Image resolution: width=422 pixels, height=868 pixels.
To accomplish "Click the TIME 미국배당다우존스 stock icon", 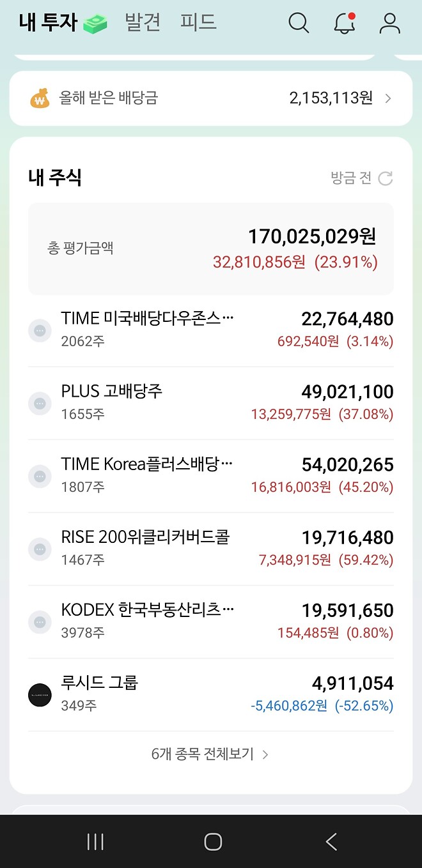I will point(40,330).
